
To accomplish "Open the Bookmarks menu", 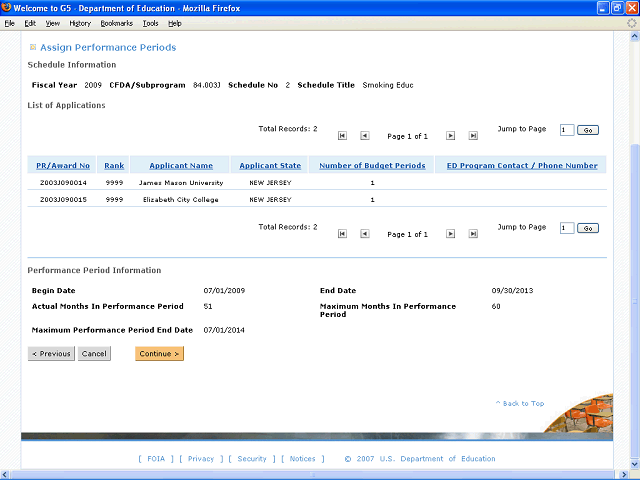I will point(116,23).
